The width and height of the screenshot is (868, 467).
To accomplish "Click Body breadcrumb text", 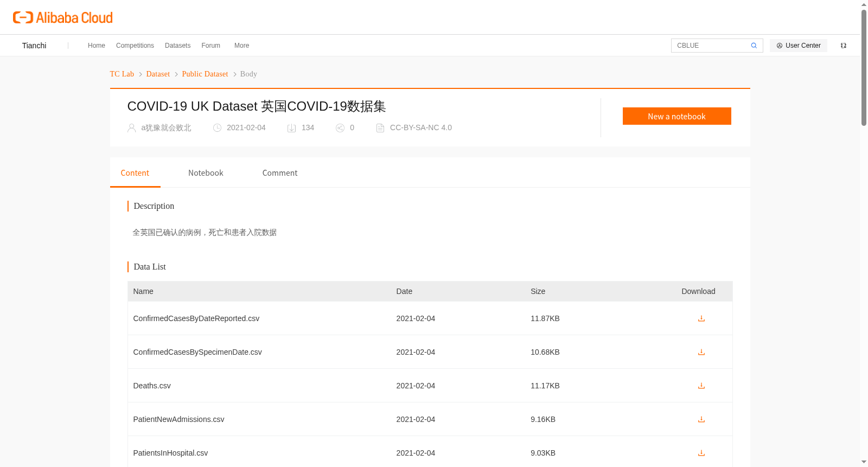I will point(248,74).
